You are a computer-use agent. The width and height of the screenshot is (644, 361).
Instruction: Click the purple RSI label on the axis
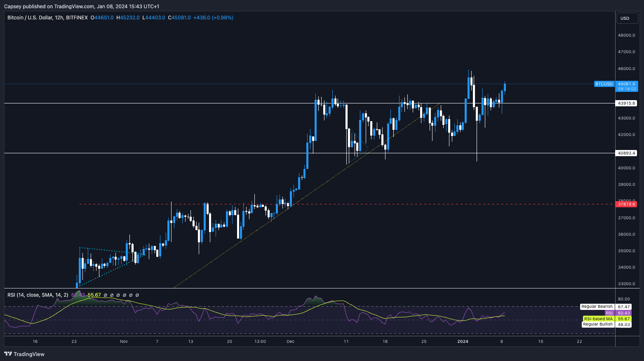click(609, 313)
